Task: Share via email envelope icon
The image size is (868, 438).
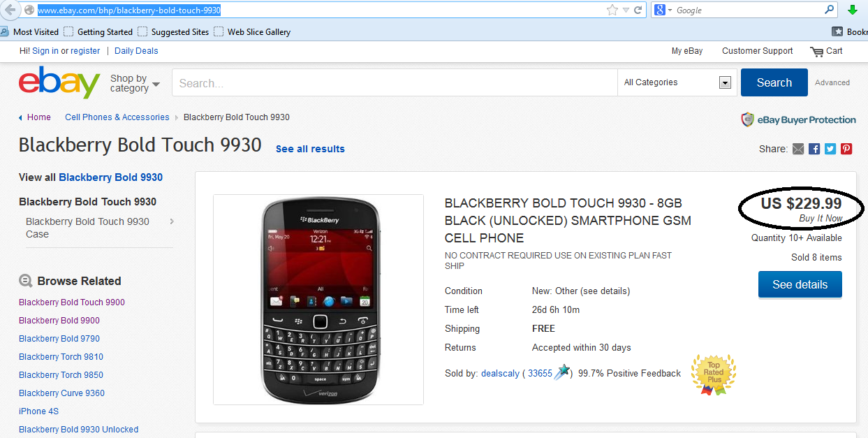Action: pyautogui.click(x=798, y=149)
